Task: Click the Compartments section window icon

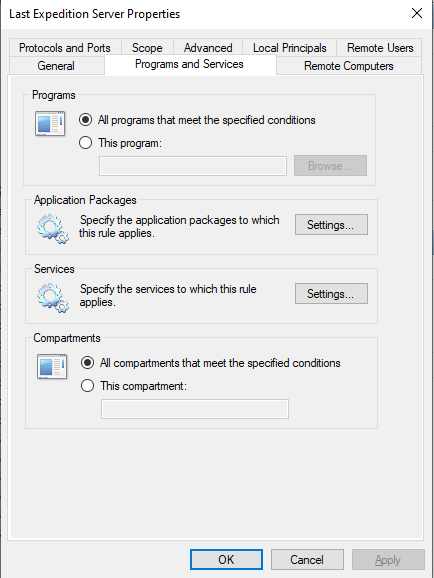Action: coord(52,366)
